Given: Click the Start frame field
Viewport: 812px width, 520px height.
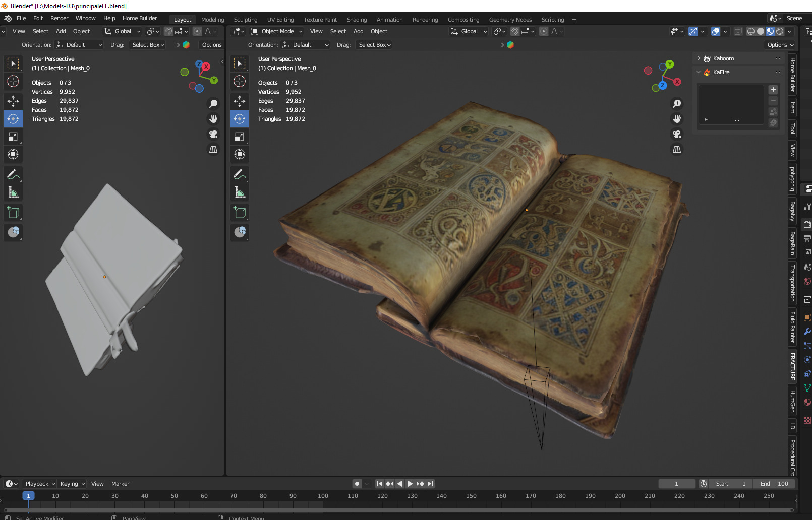Looking at the screenshot, I should [x=730, y=484].
